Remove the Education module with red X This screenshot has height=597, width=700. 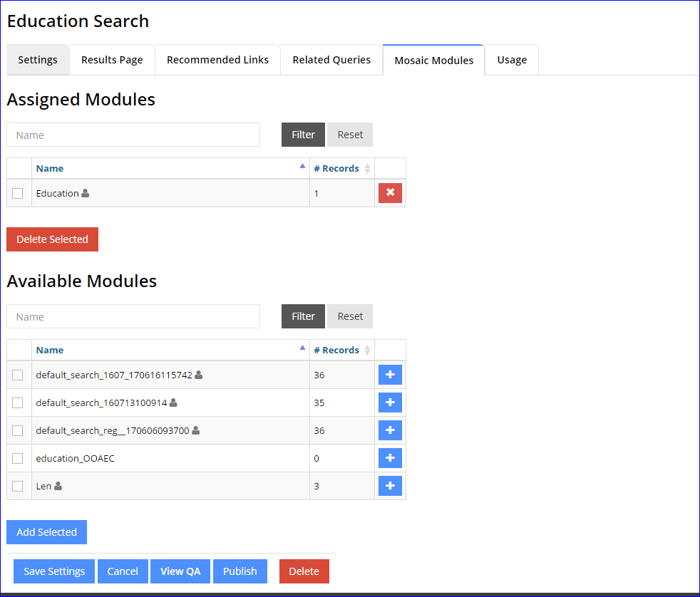390,193
